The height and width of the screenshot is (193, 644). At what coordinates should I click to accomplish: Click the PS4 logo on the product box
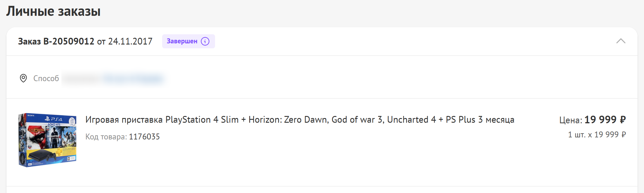click(x=54, y=119)
